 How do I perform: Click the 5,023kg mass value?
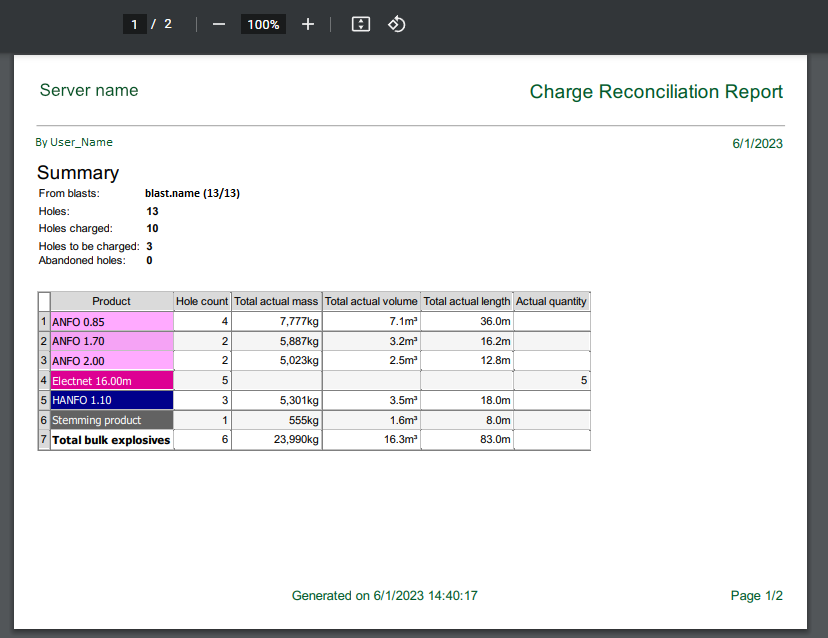pyautogui.click(x=299, y=360)
